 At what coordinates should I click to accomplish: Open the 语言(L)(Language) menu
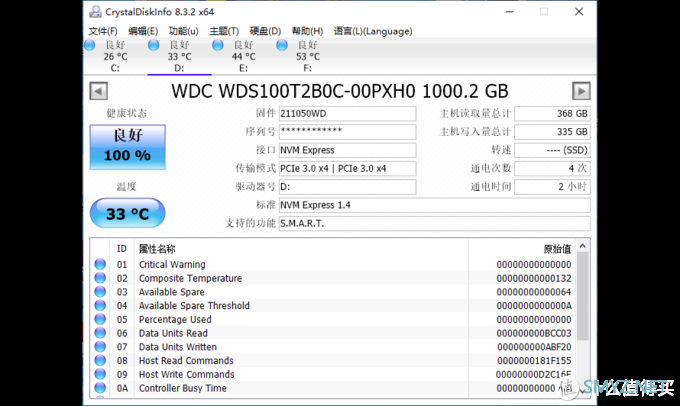click(x=373, y=31)
